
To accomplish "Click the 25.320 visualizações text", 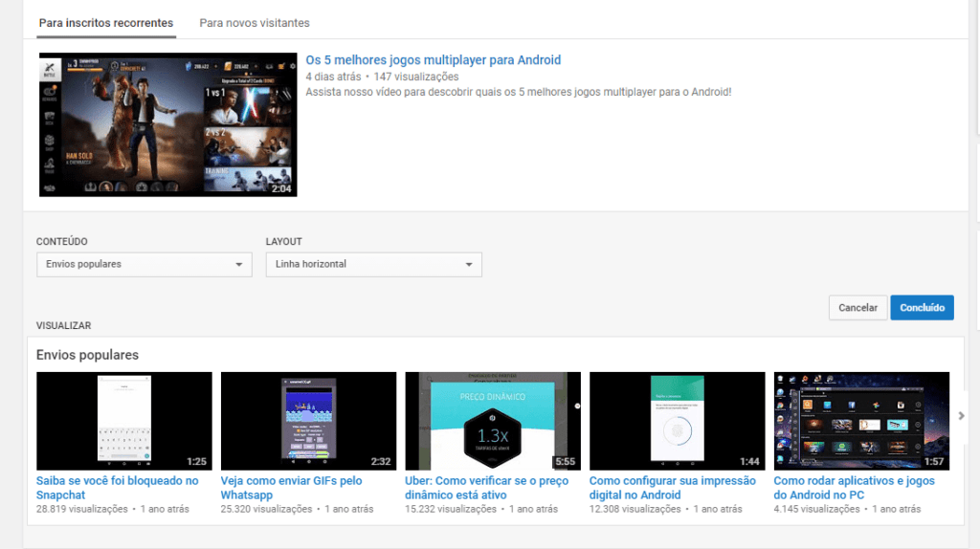I will point(266,509).
